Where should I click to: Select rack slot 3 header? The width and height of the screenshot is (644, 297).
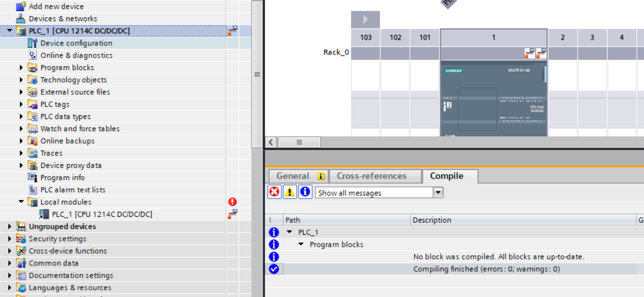coord(592,38)
